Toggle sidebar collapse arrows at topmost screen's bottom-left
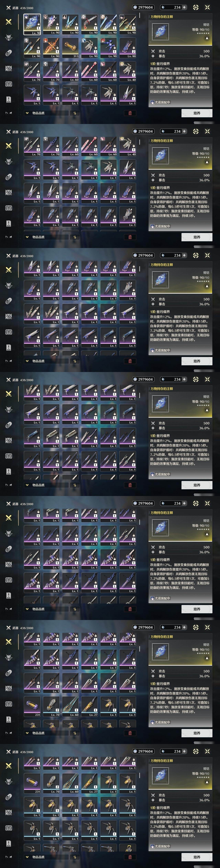 pos(9,113)
